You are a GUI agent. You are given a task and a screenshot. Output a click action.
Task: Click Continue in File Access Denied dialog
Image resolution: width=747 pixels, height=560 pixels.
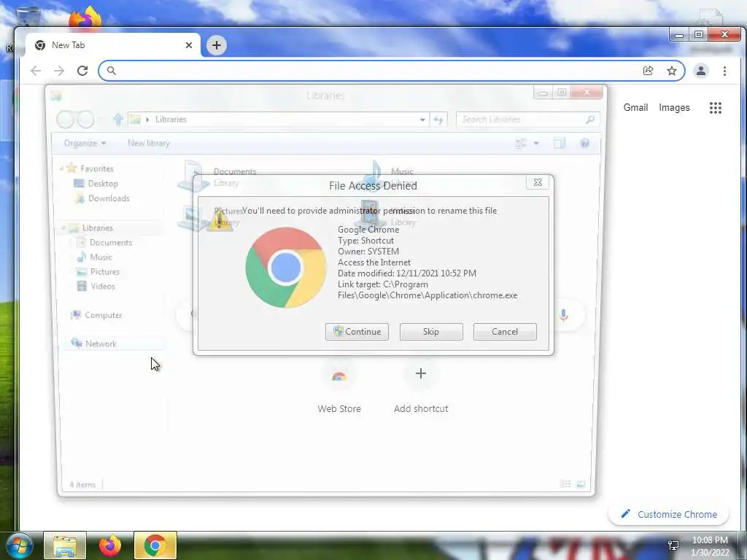tap(357, 332)
